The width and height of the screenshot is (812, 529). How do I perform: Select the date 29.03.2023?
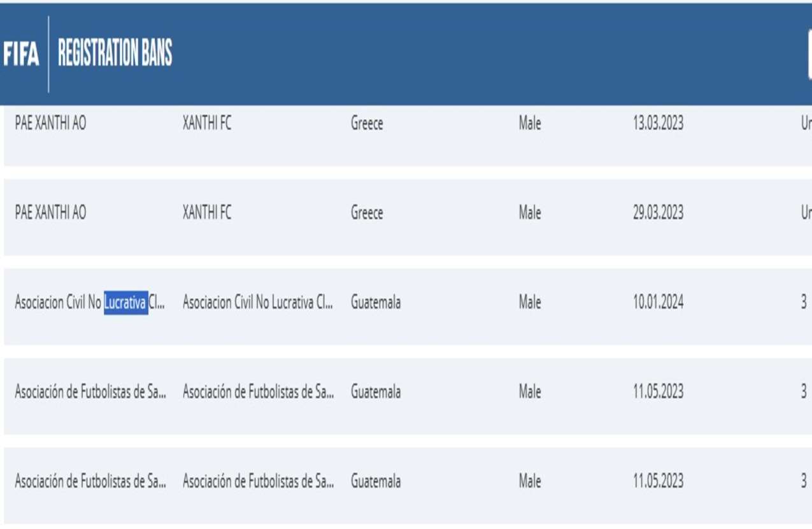coord(658,213)
